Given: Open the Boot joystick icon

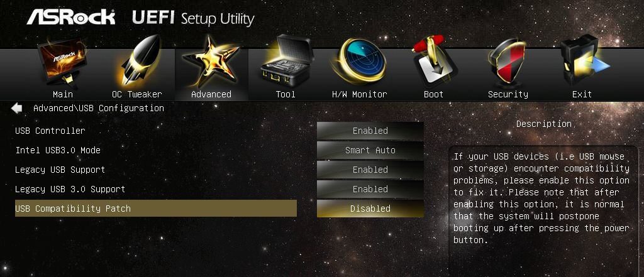Looking at the screenshot, I should (434, 61).
